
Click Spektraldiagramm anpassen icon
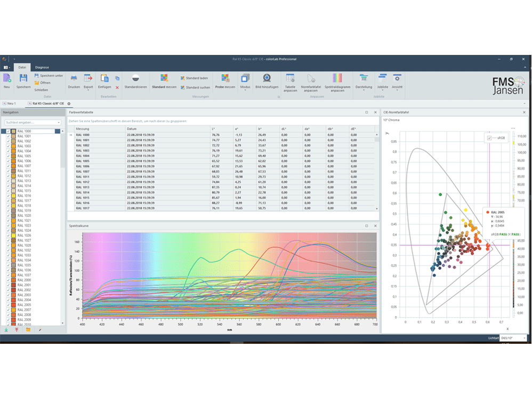pyautogui.click(x=337, y=79)
